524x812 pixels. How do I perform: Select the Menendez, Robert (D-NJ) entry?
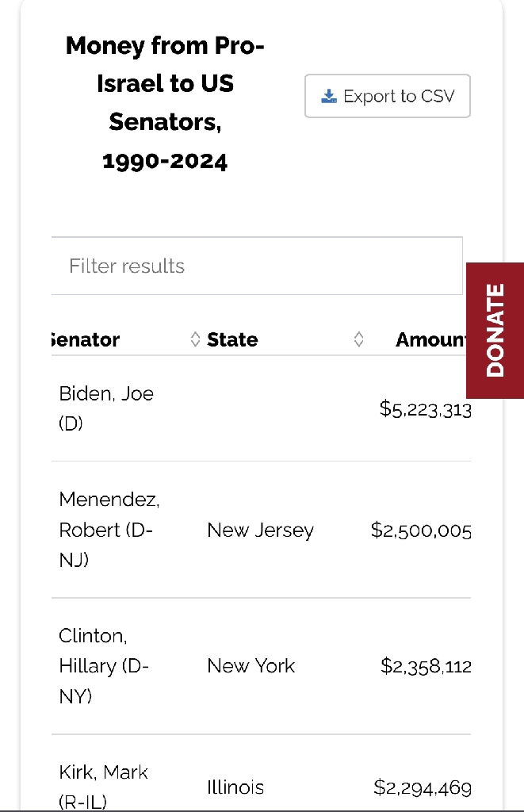pyautogui.click(x=109, y=530)
